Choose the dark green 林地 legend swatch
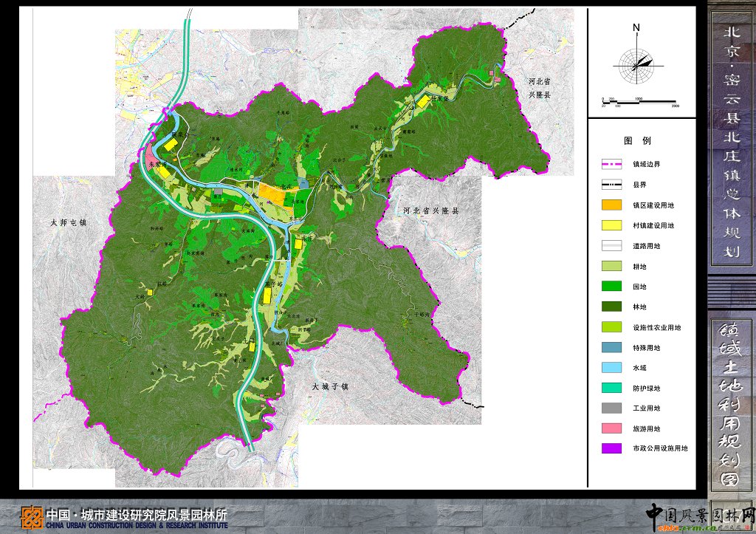This screenshot has height=534, width=756. coord(613,307)
